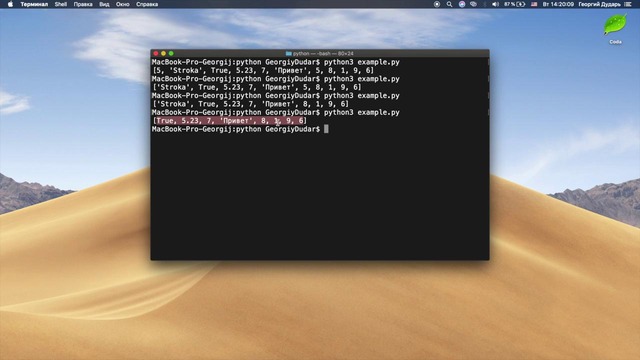Minimize Terminal with yellow button
Viewport: 640px width, 360px height.
click(163, 53)
